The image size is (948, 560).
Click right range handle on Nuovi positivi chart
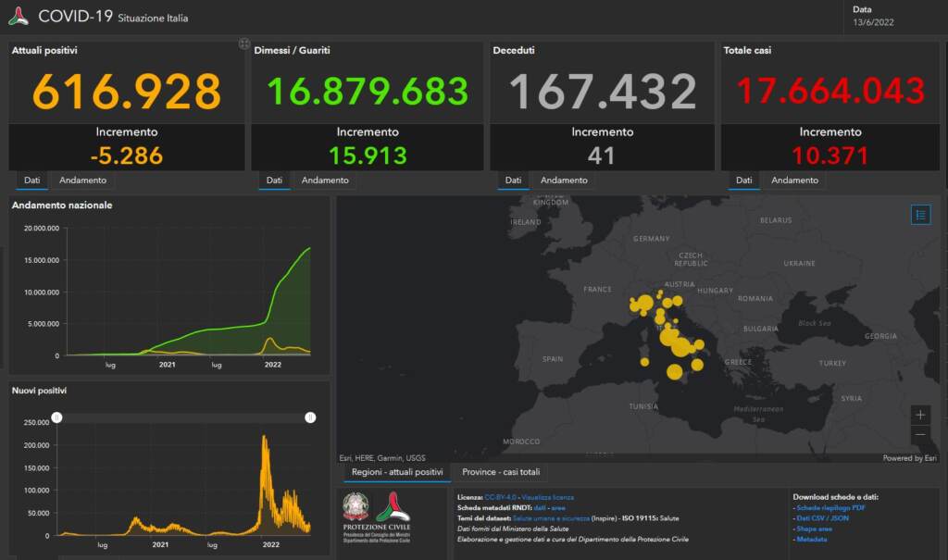310,418
